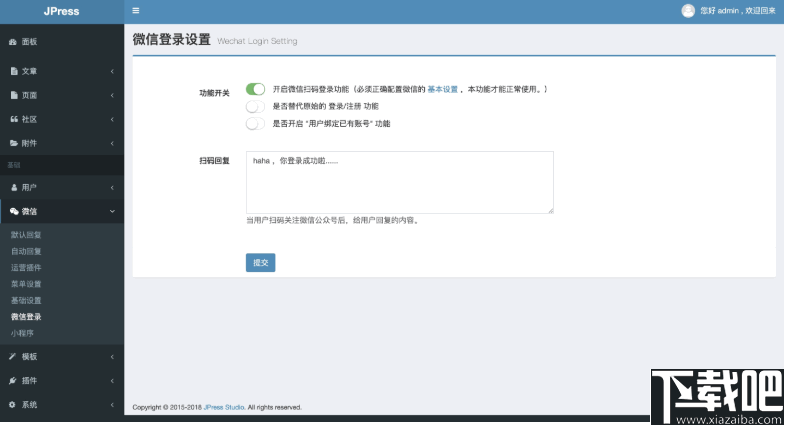Collapse the 微信 menu chevron
This screenshot has width=786, height=425.
[x=112, y=211]
